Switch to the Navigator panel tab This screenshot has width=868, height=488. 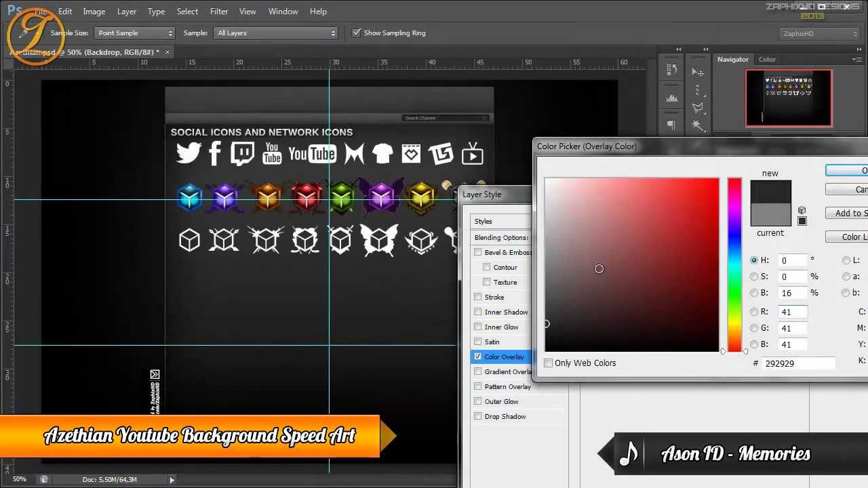733,60
